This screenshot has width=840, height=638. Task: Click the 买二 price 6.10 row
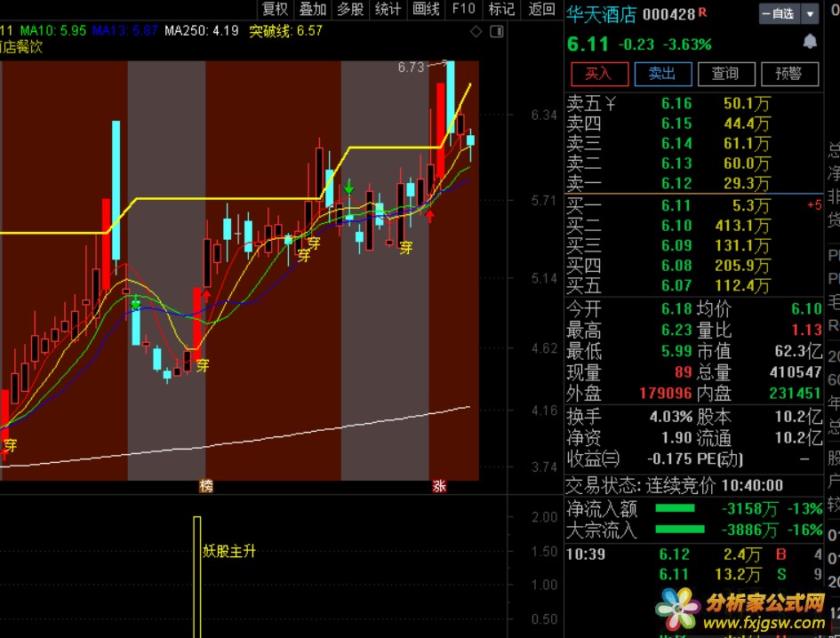click(693, 226)
